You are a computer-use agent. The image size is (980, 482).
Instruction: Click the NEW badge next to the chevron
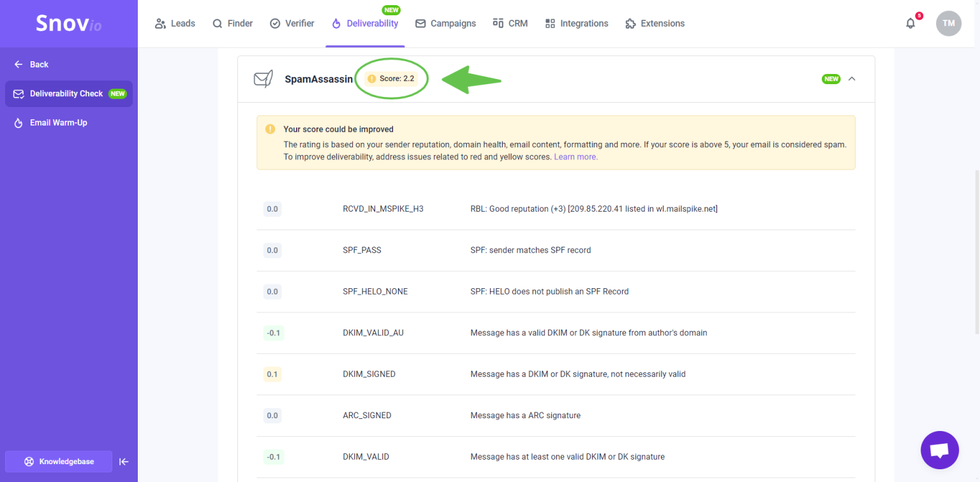point(831,79)
